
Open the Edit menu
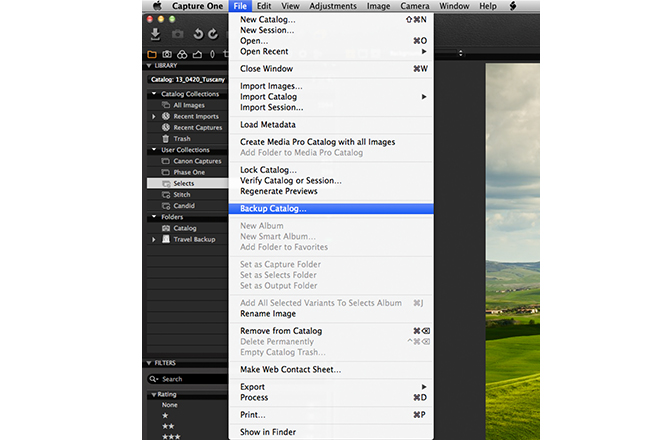point(264,6)
